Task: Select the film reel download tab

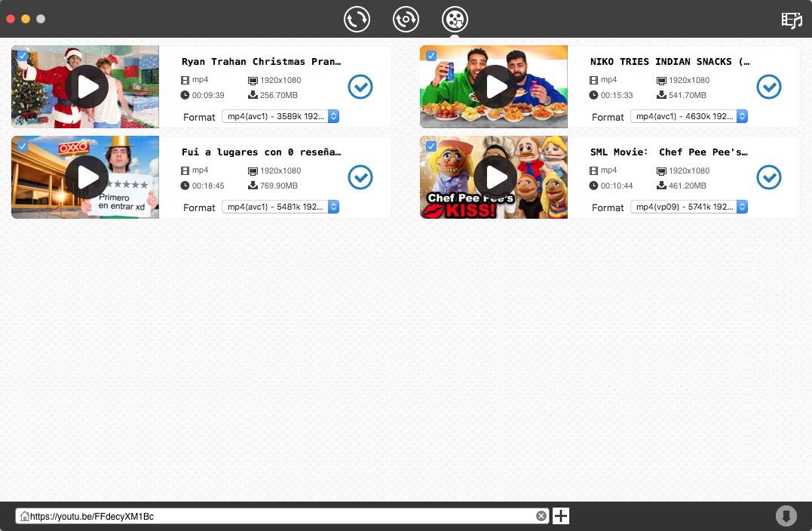Action: (455, 19)
